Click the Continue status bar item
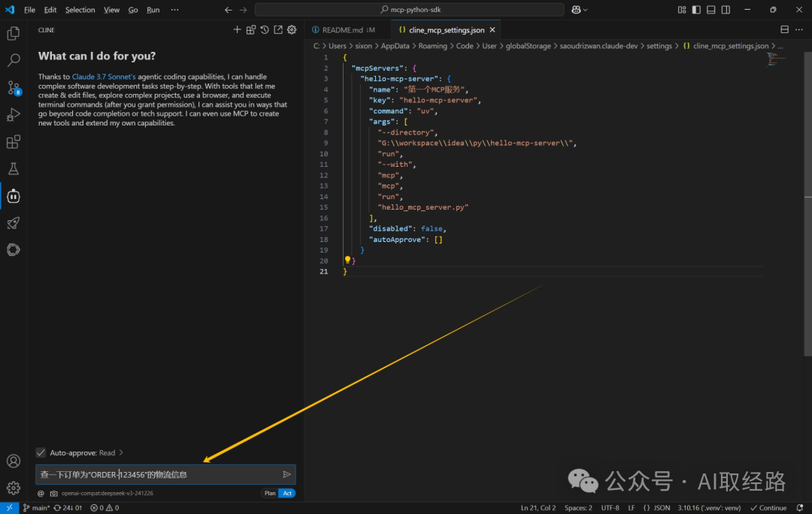The width and height of the screenshot is (812, 514). (768, 508)
